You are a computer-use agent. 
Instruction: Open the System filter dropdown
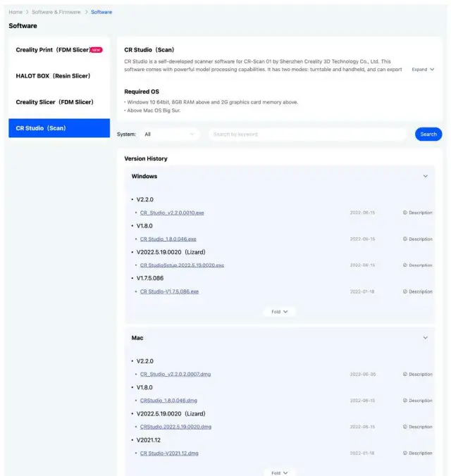pos(170,134)
